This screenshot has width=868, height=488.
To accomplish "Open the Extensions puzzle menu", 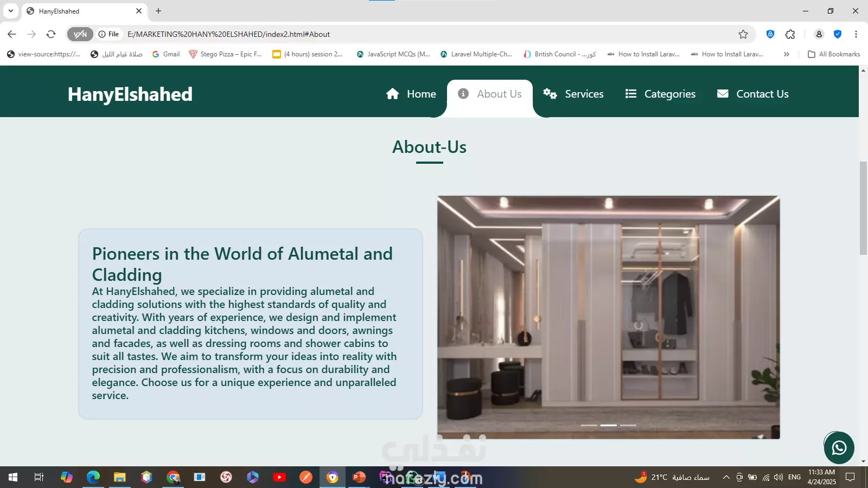I will point(790,34).
